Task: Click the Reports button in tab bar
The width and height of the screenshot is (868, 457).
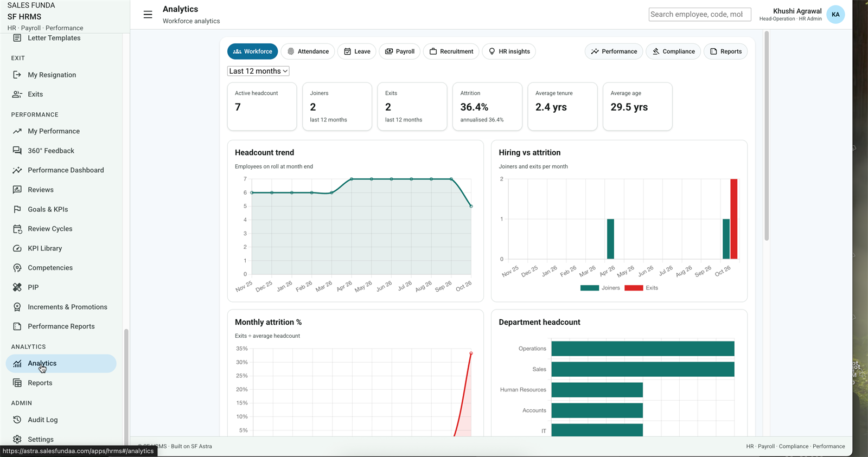Action: tap(726, 52)
